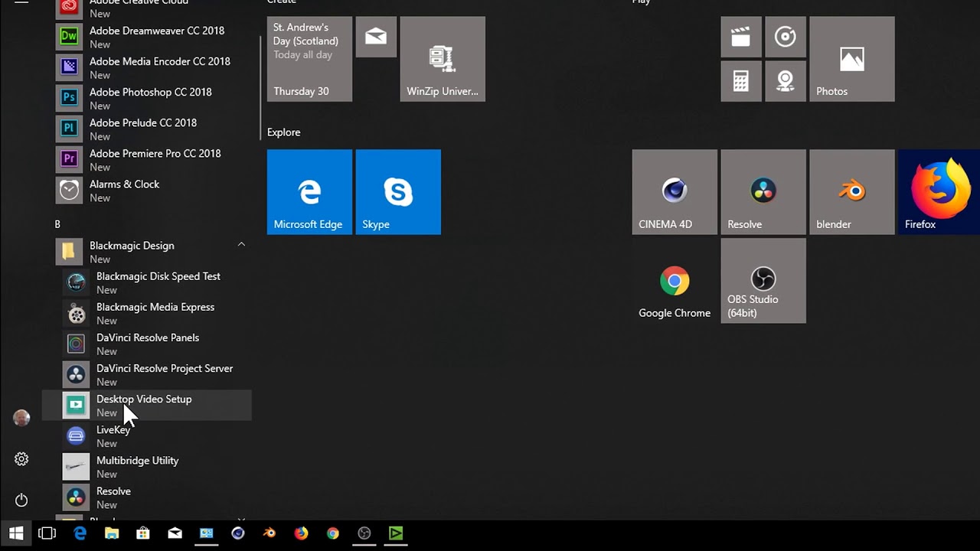Screen dimensions: 980x551
Task: Open Microsoft Store from the taskbar
Action: pyautogui.click(x=143, y=533)
